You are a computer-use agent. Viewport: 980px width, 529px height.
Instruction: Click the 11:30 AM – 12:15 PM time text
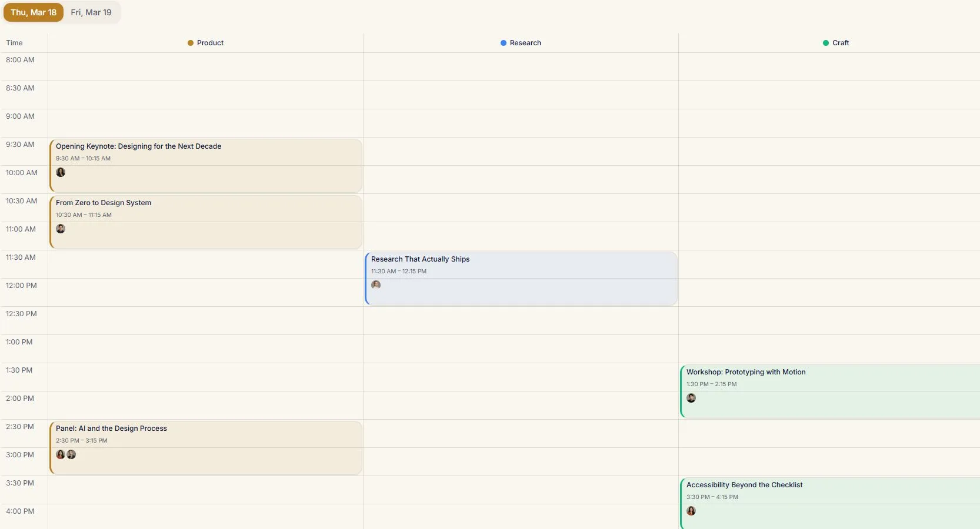tap(399, 272)
